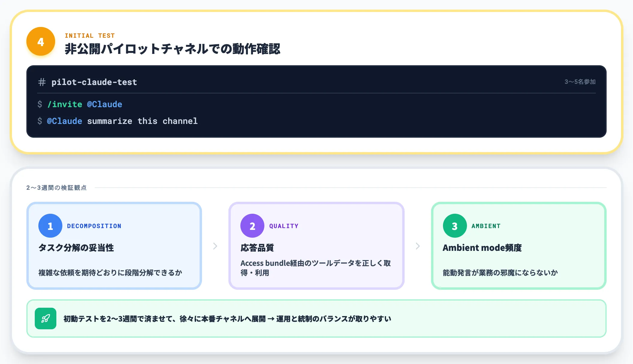The width and height of the screenshot is (633, 364).
Task: Click the chevron between Decomposition and Quality cards
Action: [x=215, y=246]
